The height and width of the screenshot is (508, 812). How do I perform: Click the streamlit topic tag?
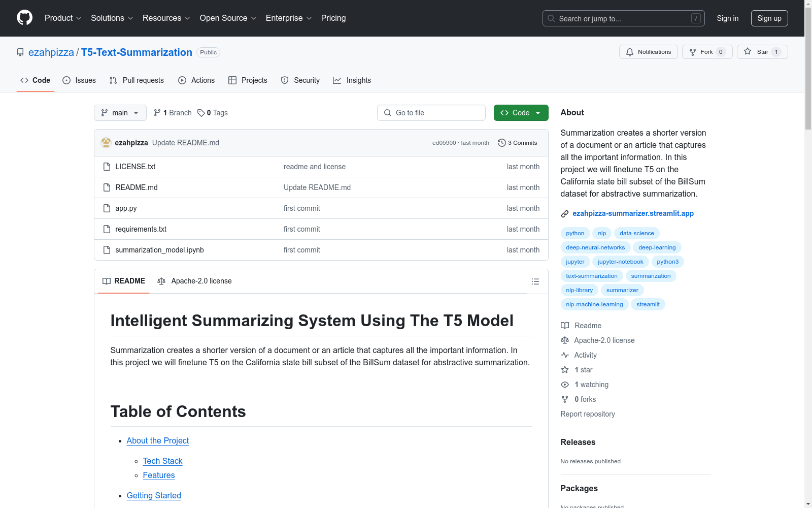(x=648, y=304)
